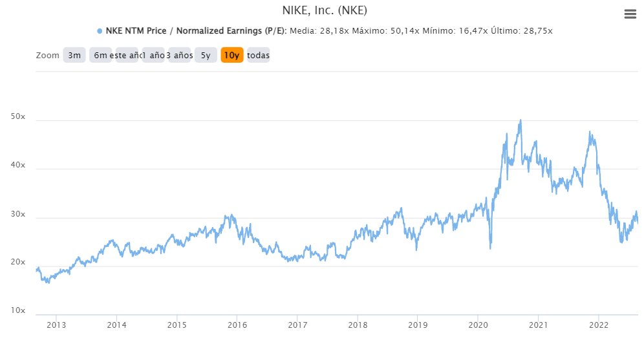This screenshot has height=344, width=644.
Task: Click the 2021 x-axis label
Action: (538, 325)
